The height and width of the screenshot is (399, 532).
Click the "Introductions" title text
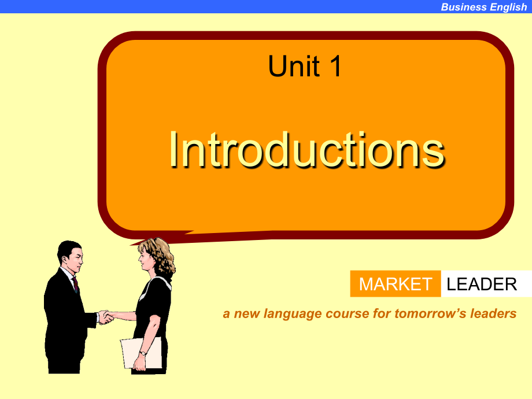pyautogui.click(x=306, y=150)
